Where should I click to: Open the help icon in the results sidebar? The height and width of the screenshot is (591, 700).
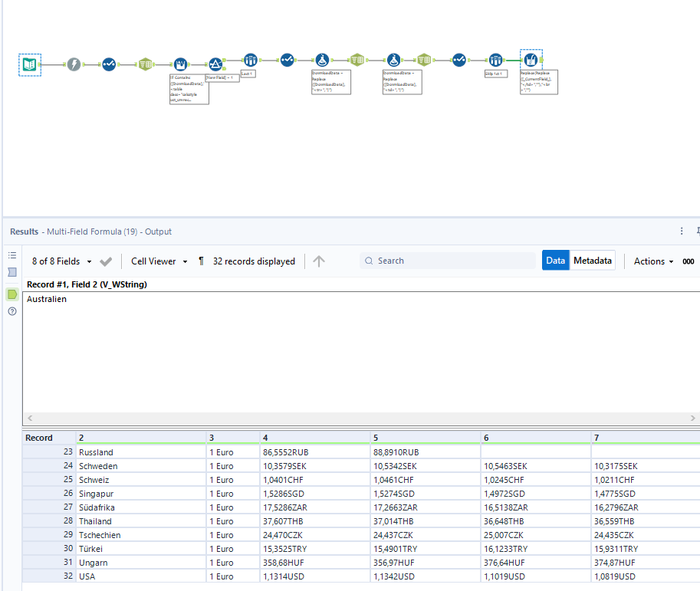pyautogui.click(x=12, y=311)
